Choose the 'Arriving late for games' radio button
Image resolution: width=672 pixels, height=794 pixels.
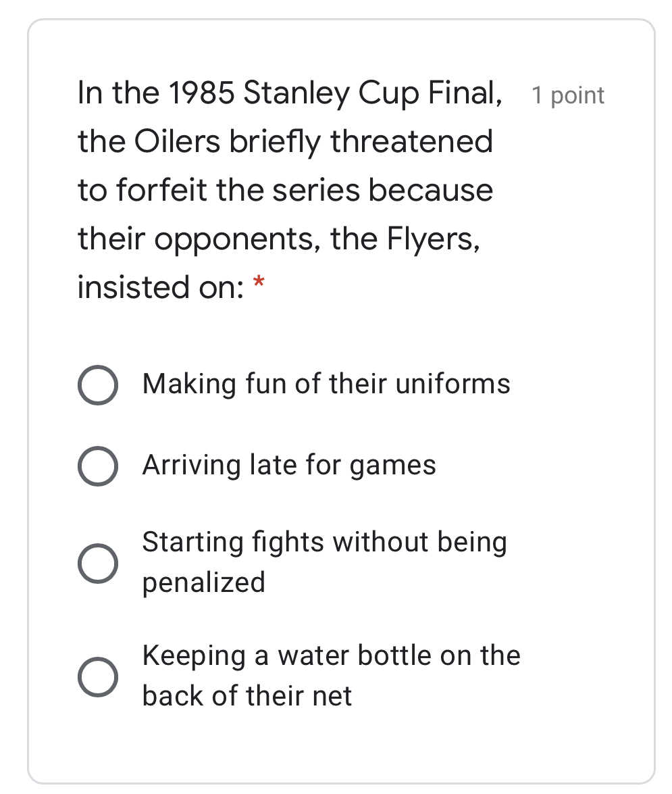click(99, 466)
